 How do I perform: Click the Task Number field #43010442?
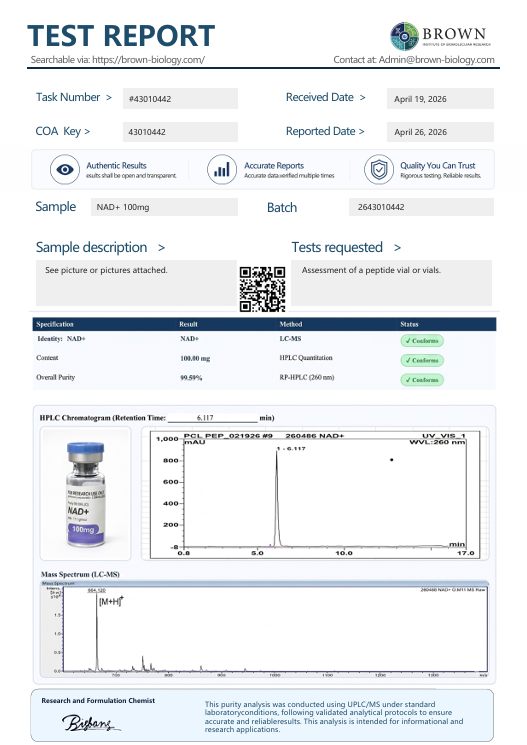coord(180,99)
